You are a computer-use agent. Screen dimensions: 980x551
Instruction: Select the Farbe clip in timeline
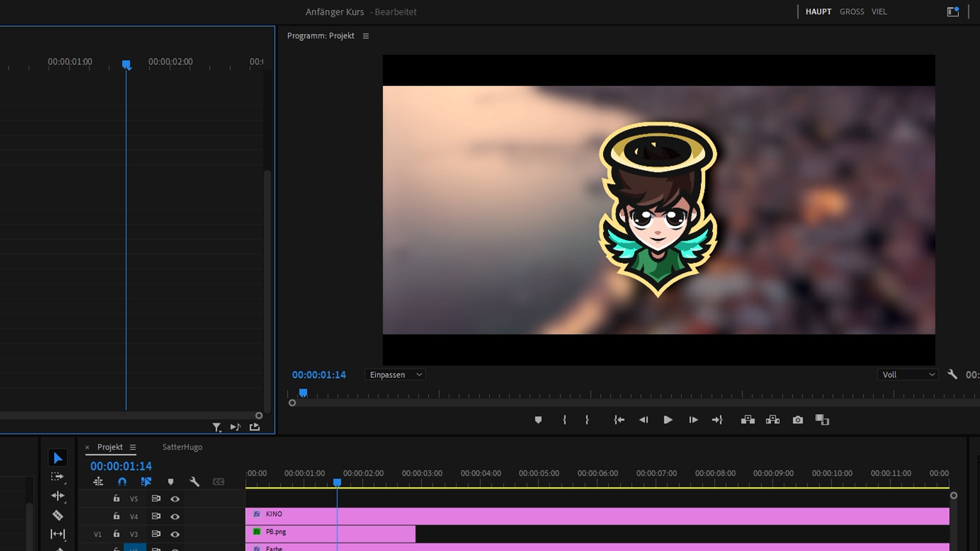pos(597,547)
